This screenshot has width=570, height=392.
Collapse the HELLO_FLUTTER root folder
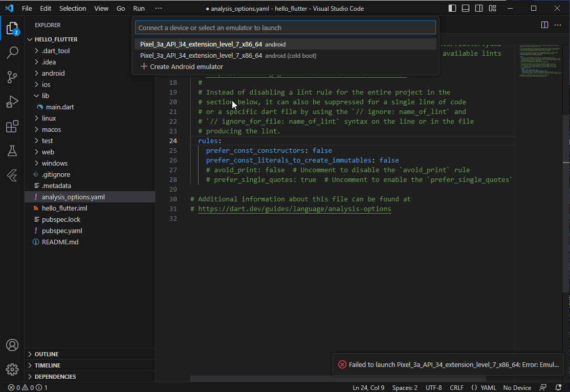tap(90, 39)
